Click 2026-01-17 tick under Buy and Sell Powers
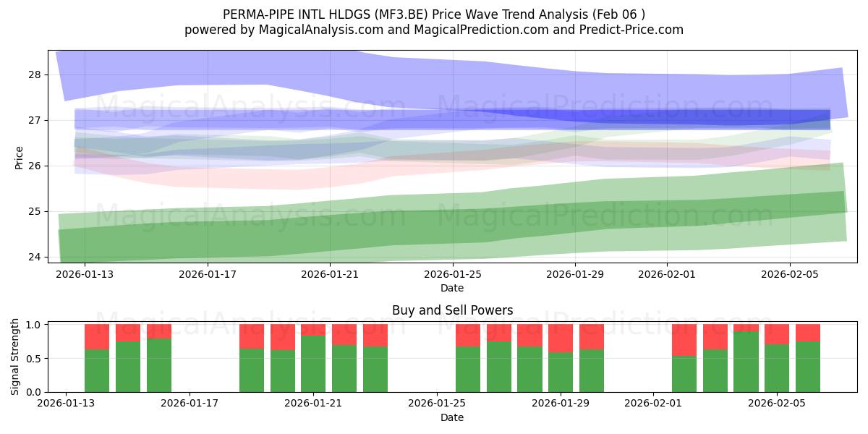Image resolution: width=868 pixels, height=434 pixels. point(190,404)
